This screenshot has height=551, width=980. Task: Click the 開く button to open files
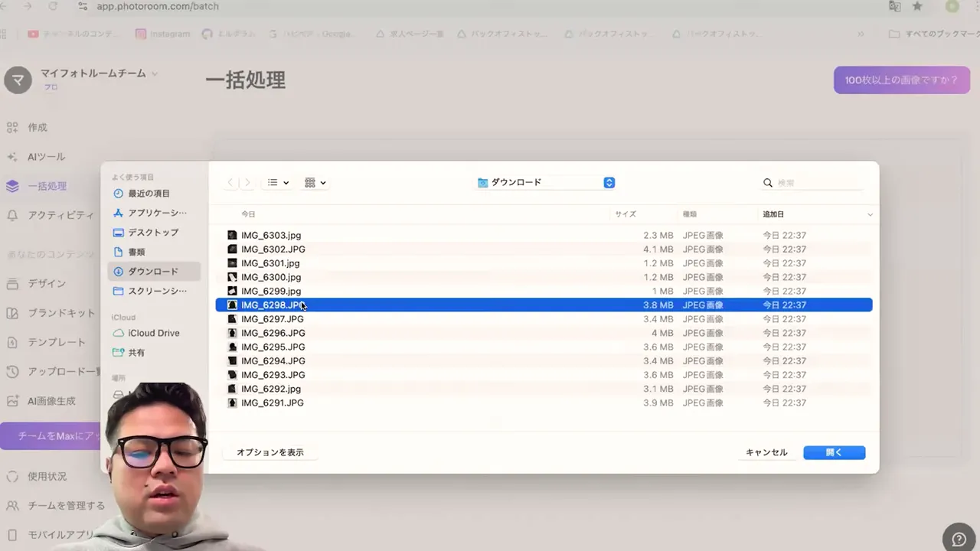[834, 452]
